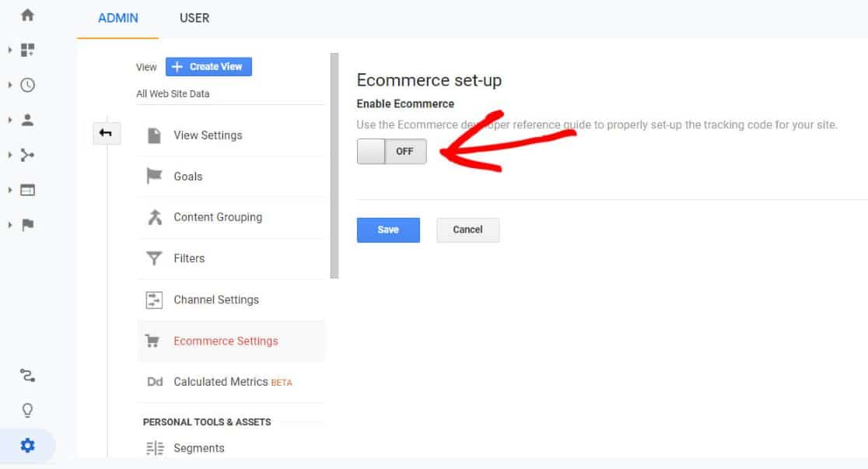Open the Customization dashboard icon
The width and height of the screenshot is (868, 469).
tap(27, 50)
